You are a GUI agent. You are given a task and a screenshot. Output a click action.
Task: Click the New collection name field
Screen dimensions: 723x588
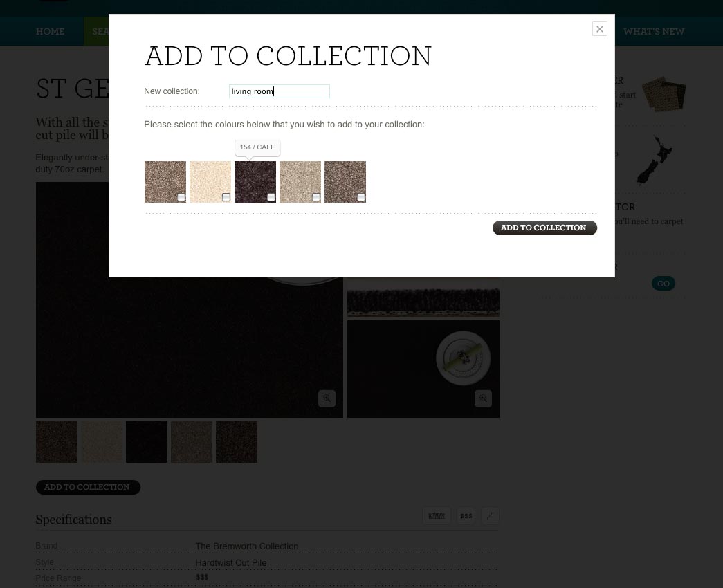coord(280,91)
